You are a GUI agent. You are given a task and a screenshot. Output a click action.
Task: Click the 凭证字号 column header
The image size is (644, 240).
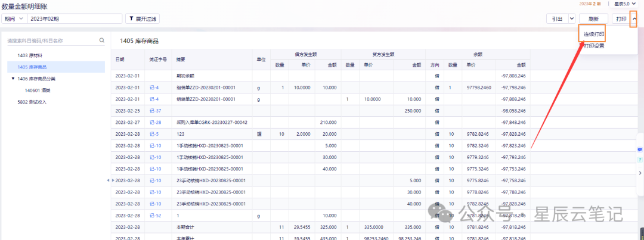(x=158, y=60)
